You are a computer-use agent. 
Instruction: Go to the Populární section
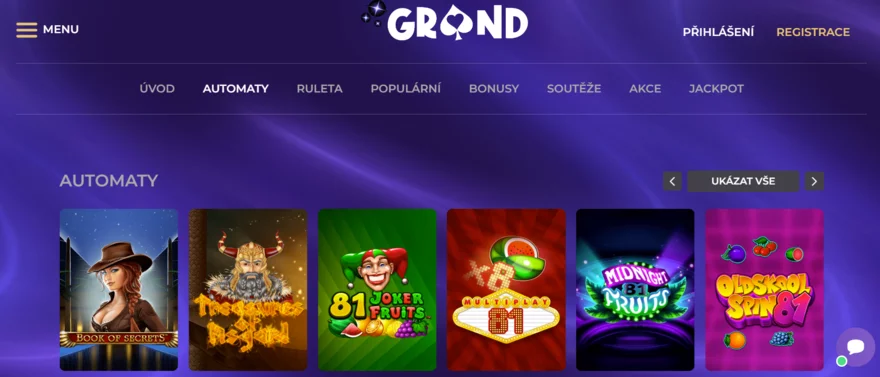[405, 89]
